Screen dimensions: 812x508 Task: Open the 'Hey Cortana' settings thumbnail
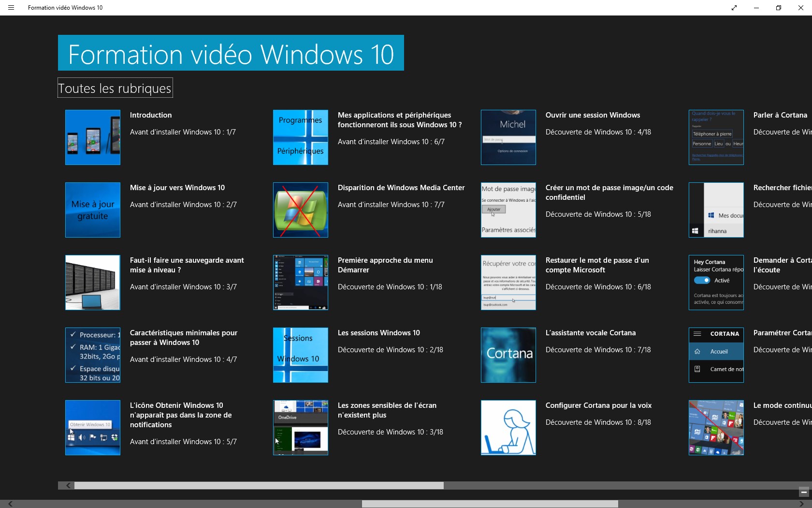(716, 283)
